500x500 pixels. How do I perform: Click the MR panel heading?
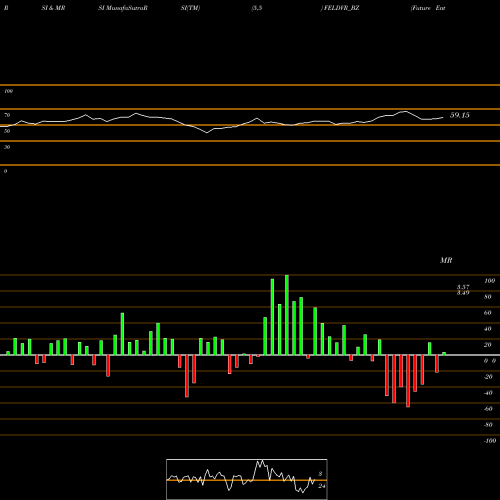(x=446, y=260)
